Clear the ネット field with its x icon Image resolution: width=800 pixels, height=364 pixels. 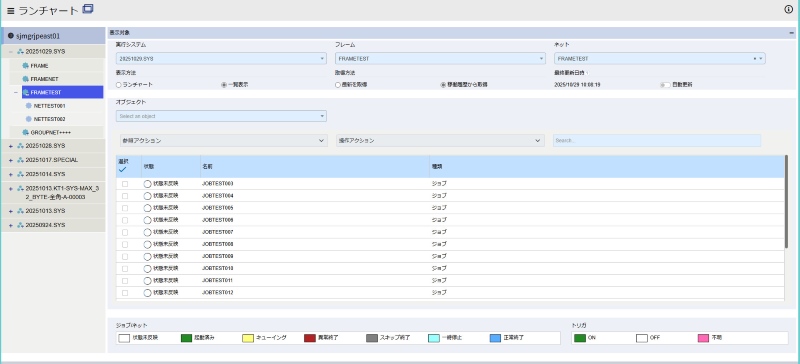(x=755, y=59)
